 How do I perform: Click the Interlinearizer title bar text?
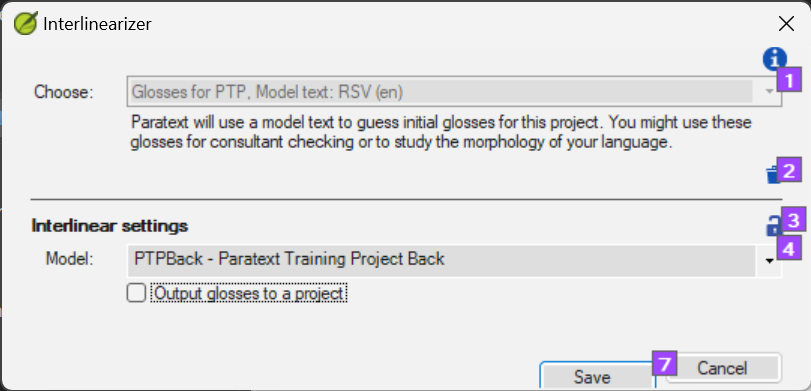coord(97,24)
